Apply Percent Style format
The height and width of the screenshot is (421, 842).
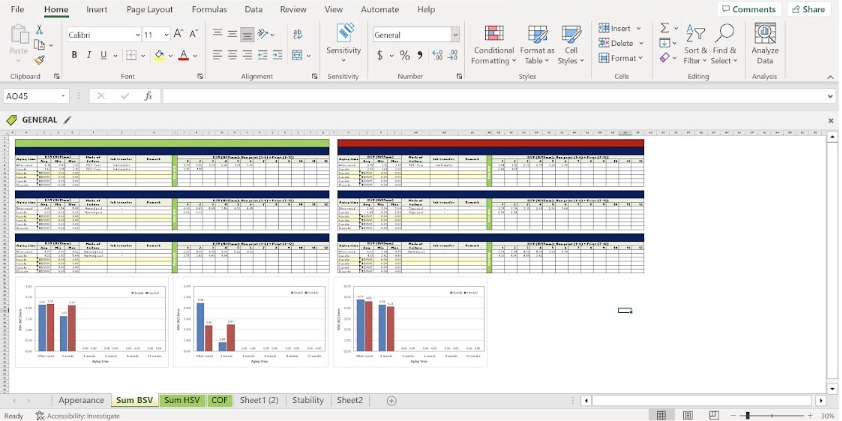point(404,55)
